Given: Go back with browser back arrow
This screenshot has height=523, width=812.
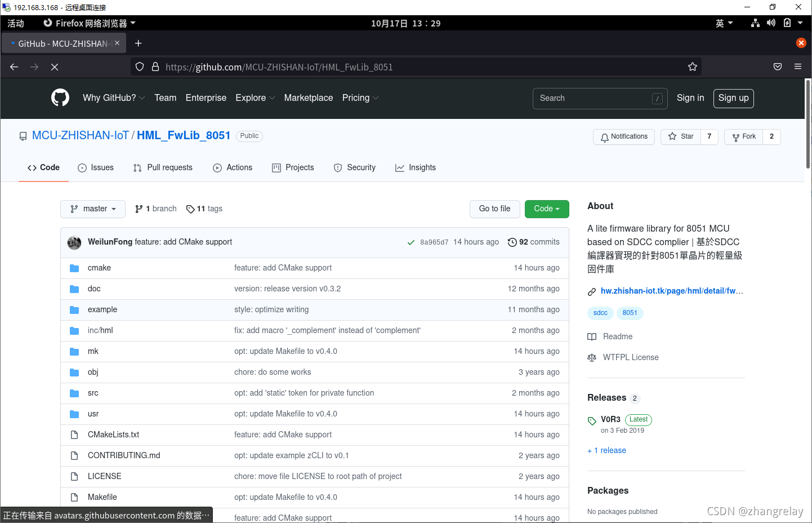Looking at the screenshot, I should tap(14, 67).
